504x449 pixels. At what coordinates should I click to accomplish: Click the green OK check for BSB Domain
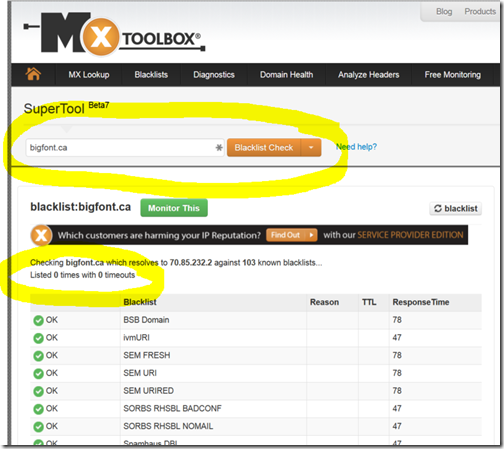point(38,321)
